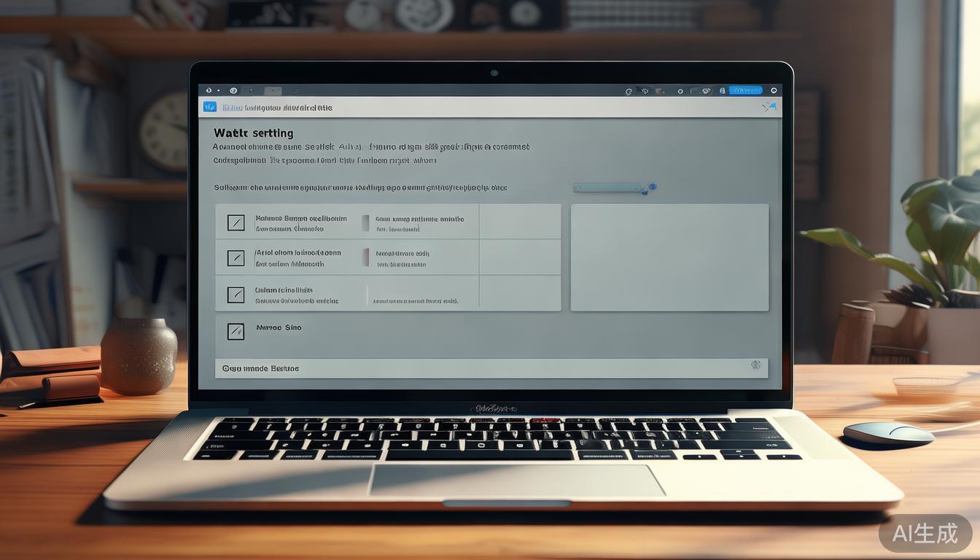This screenshot has height=560, width=980.
Task: Click the blue dot beside the search field
Action: tap(652, 187)
